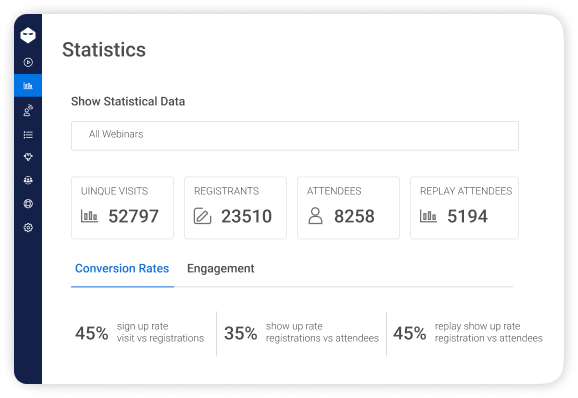Image resolution: width=578 pixels, height=398 pixels.
Task: Open the play circle icon in sidebar
Action: tap(28, 62)
